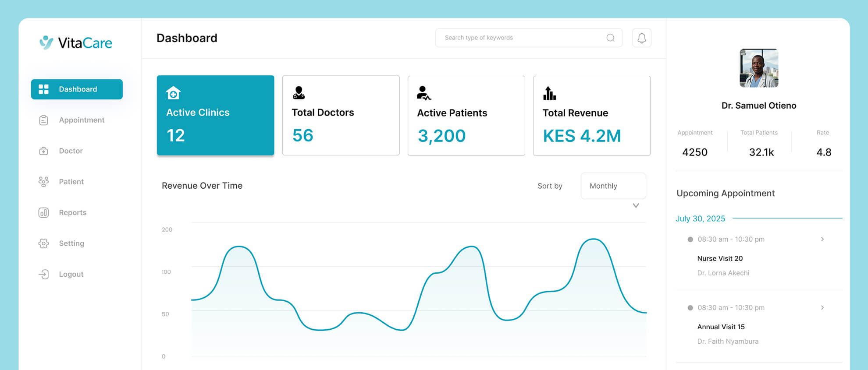
Task: Click the search magnifier icon
Action: [x=610, y=38]
